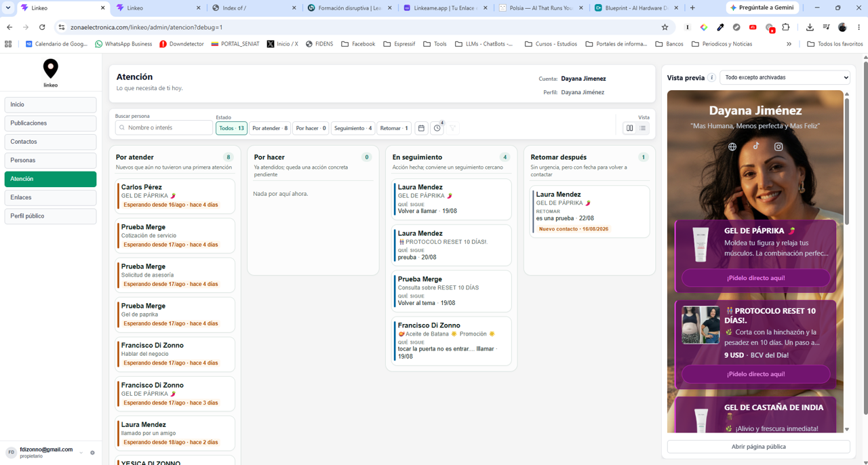Open Contactos in the sidebar
The width and height of the screenshot is (868, 465).
(50, 142)
